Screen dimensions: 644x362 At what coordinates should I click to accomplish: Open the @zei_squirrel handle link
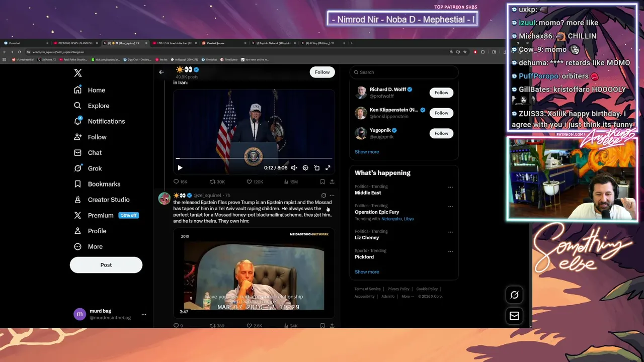pos(207,195)
